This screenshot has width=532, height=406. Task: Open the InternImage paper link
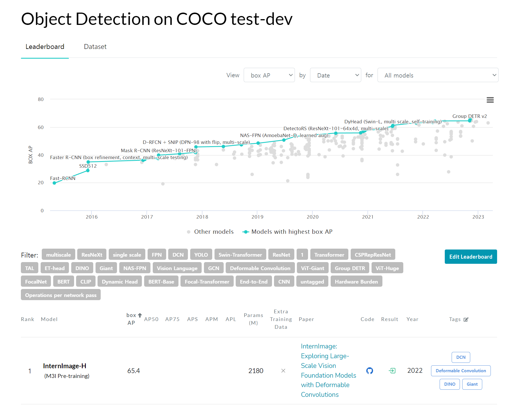pos(328,371)
